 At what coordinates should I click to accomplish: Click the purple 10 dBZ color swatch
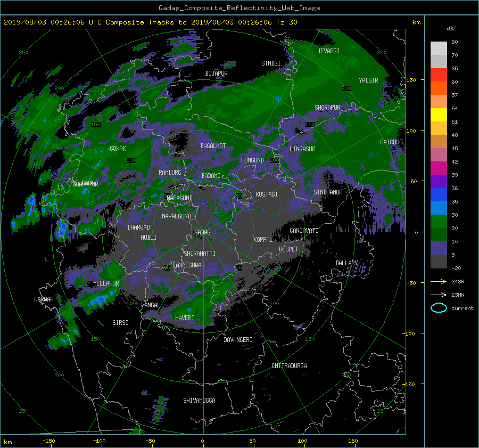[439, 248]
